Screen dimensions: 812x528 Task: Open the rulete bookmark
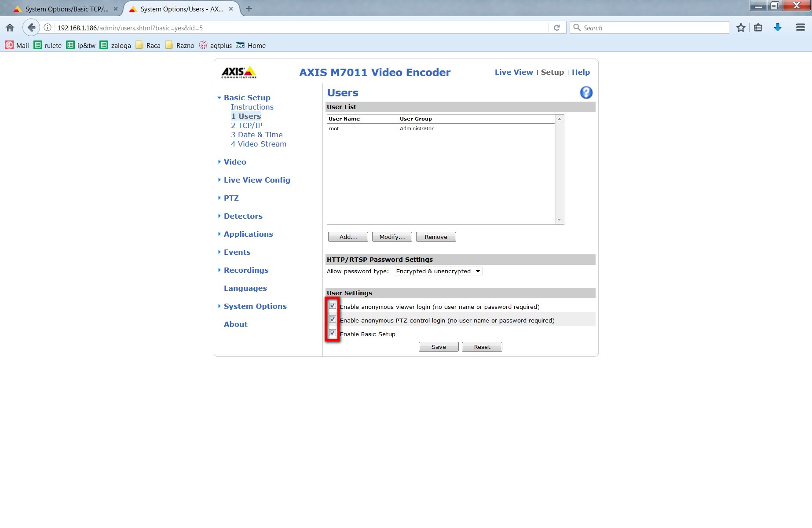click(48, 45)
